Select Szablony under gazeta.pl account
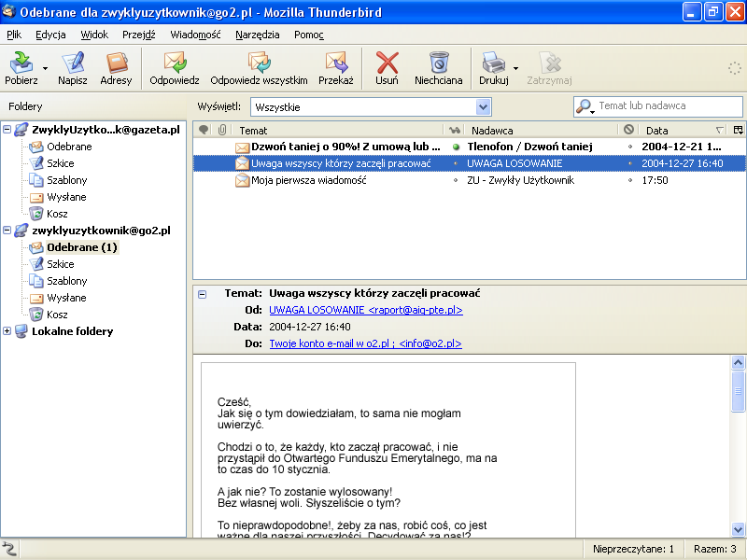The height and width of the screenshot is (560, 747). click(x=66, y=180)
